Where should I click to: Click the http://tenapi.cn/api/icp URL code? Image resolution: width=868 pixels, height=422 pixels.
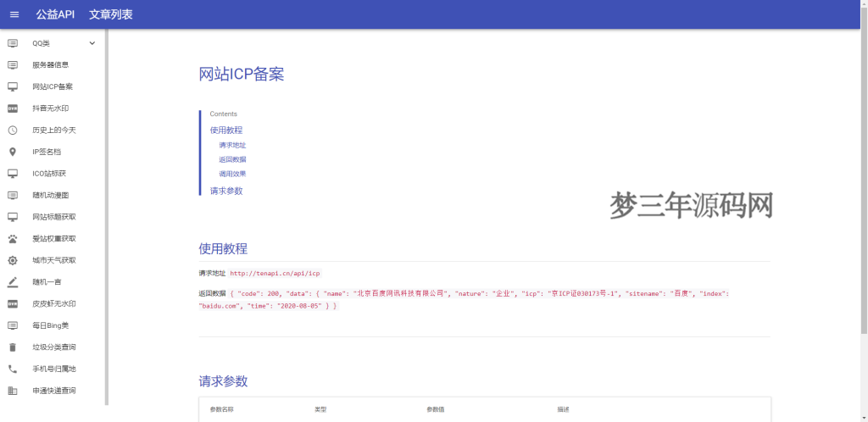tap(275, 273)
